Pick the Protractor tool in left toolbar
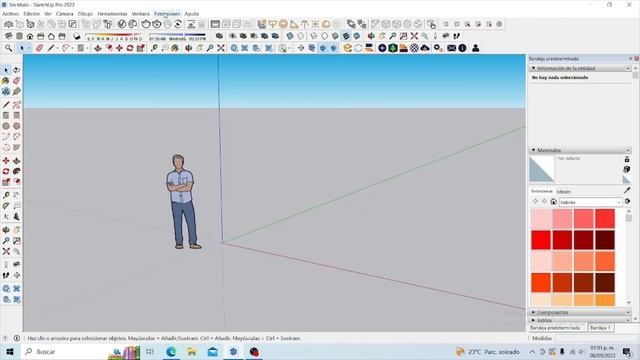This screenshot has height=360, width=640. (6, 206)
